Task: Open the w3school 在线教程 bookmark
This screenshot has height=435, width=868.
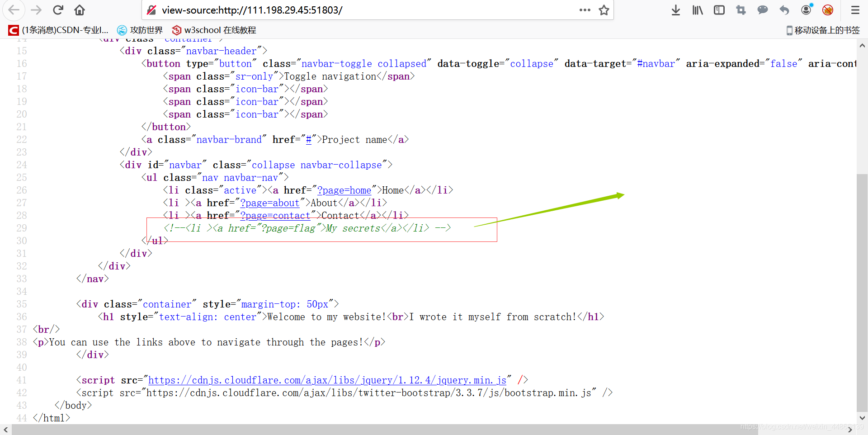Action: [214, 30]
